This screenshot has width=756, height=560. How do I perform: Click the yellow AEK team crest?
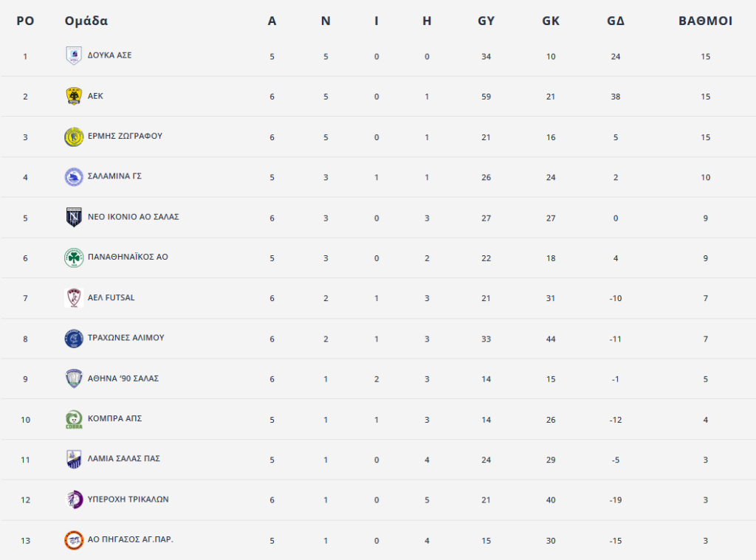[74, 96]
